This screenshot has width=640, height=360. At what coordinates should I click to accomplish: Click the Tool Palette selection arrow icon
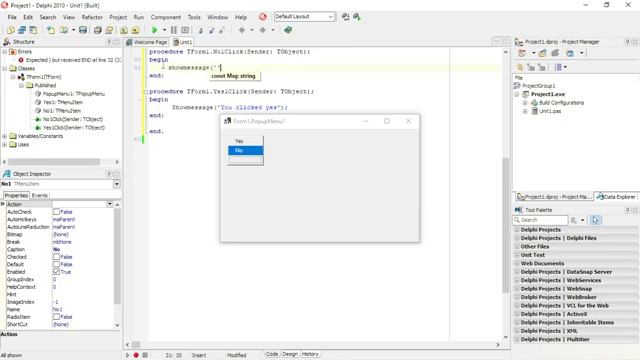[x=596, y=220]
